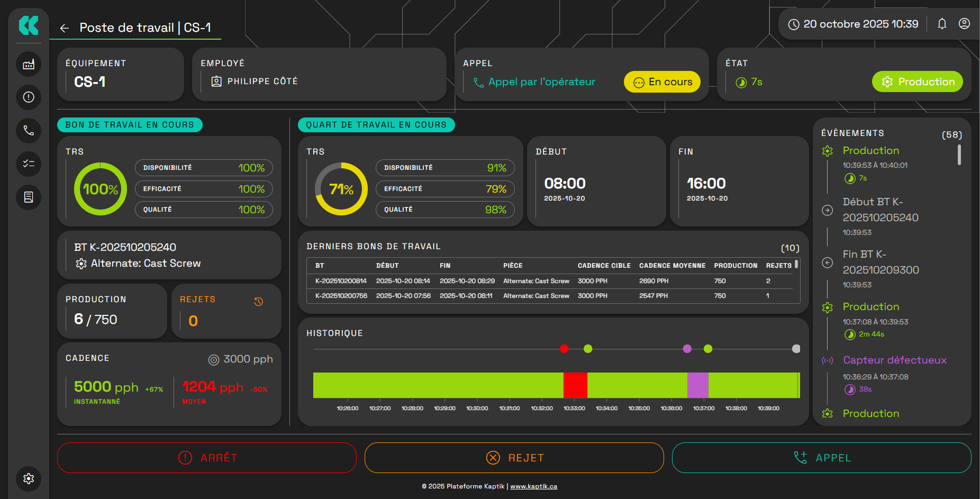Select the first green marker on Historique timeline
980x499 pixels.
(588, 349)
